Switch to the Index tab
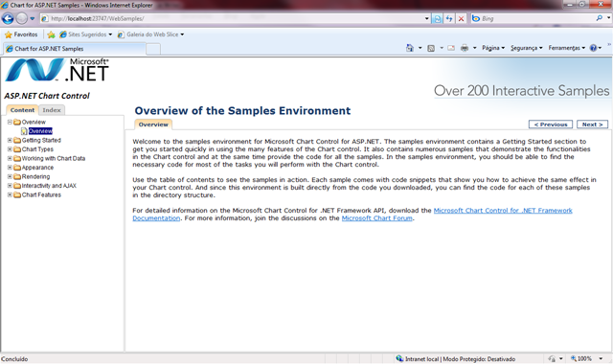Image resolution: width=613 pixels, height=364 pixels. [x=52, y=110]
